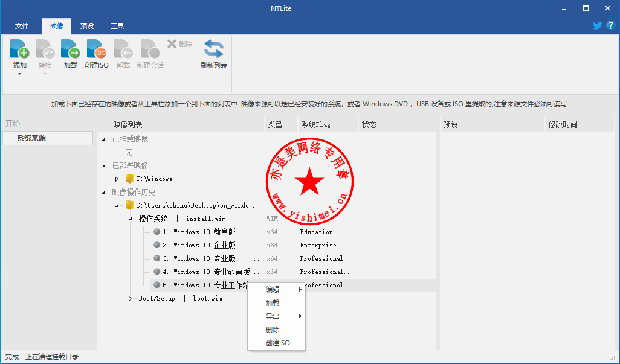
Task: Sort by the 映像列表 column header
Action: (181, 124)
